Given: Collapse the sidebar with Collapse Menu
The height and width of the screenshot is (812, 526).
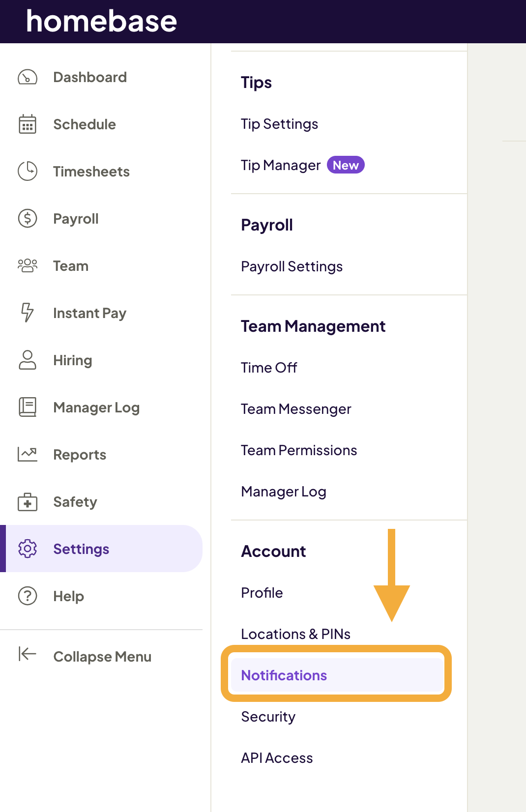Looking at the screenshot, I should [102, 657].
